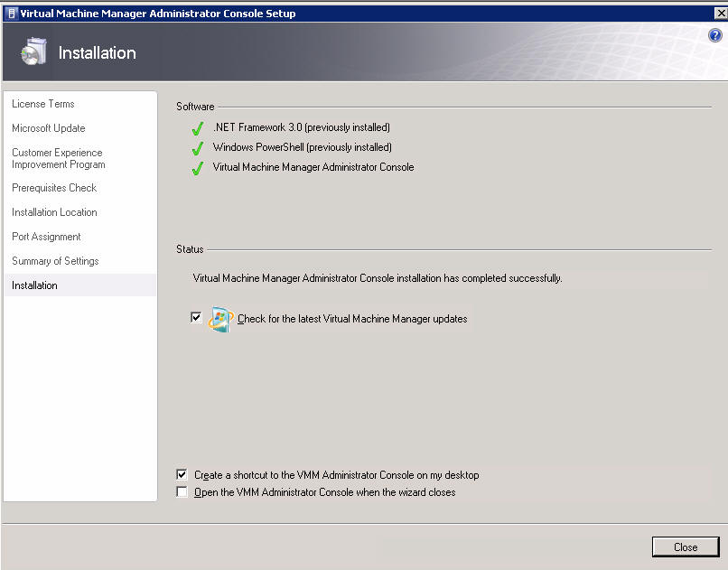Click green checkmark beside .NET Framework 3.0
Image resolution: width=728 pixels, height=570 pixels.
(x=198, y=128)
